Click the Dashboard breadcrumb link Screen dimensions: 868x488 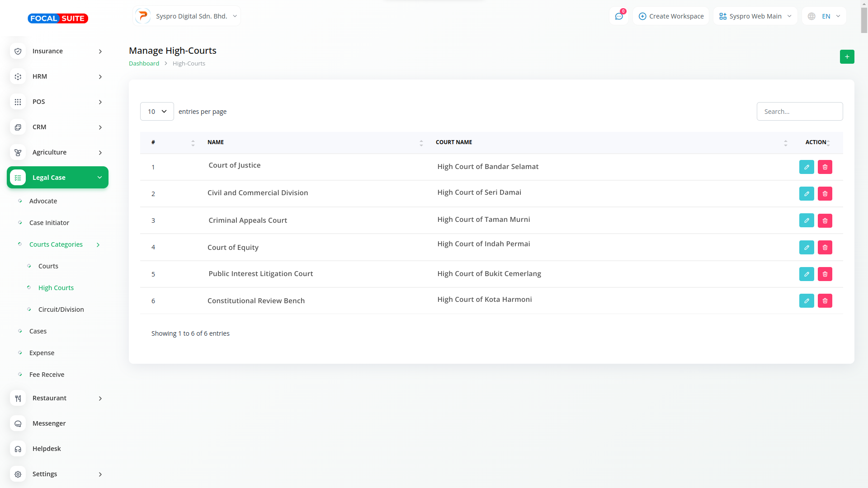144,64
